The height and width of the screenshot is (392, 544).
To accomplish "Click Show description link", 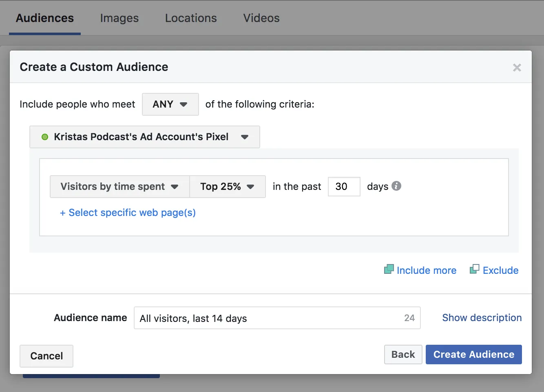I will [482, 318].
